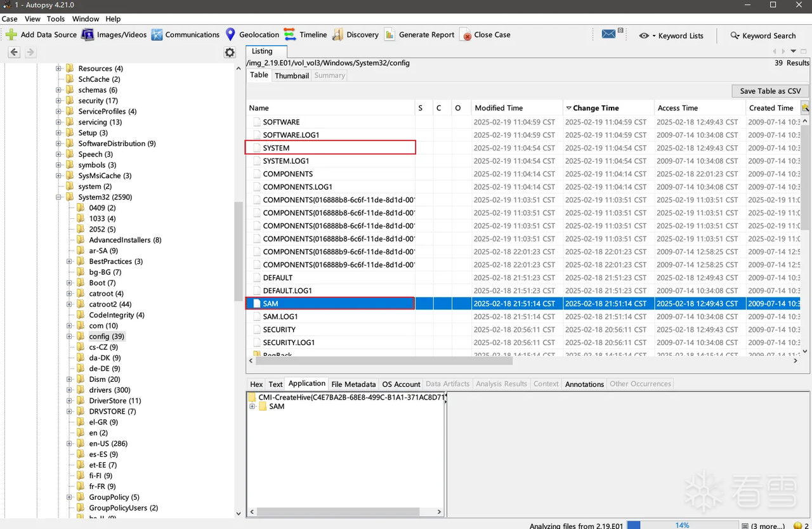Select the COMPONENTS.LOG1 file row

[x=524, y=187]
